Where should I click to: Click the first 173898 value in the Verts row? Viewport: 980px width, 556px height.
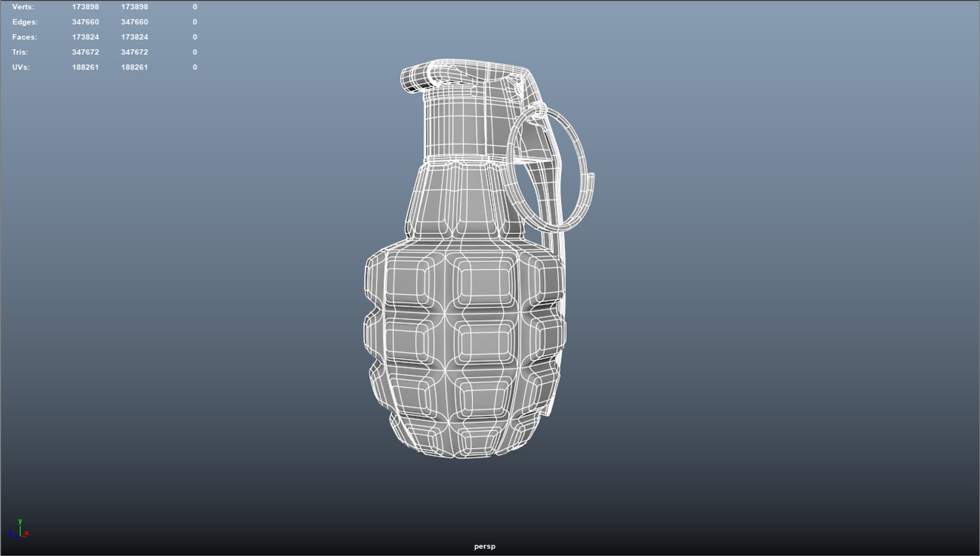point(85,7)
